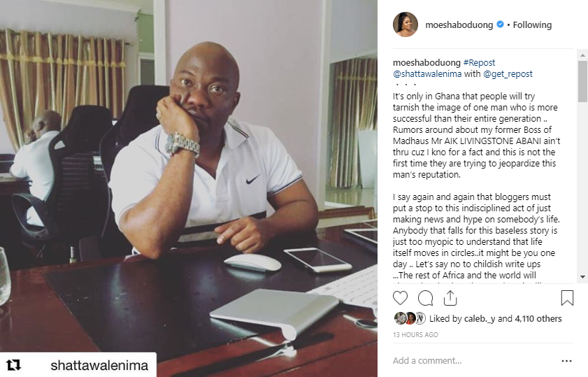
Task: Click the caption scrollbar down arrow
Action: point(582,277)
